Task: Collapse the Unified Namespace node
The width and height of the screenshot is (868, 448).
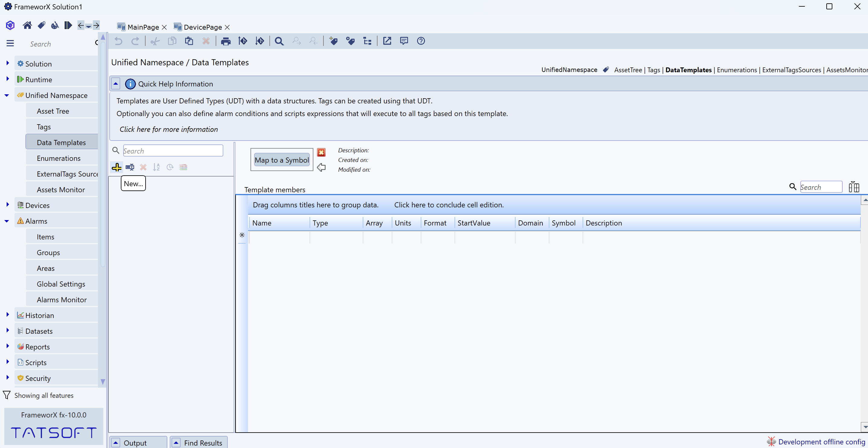Action: click(x=7, y=95)
